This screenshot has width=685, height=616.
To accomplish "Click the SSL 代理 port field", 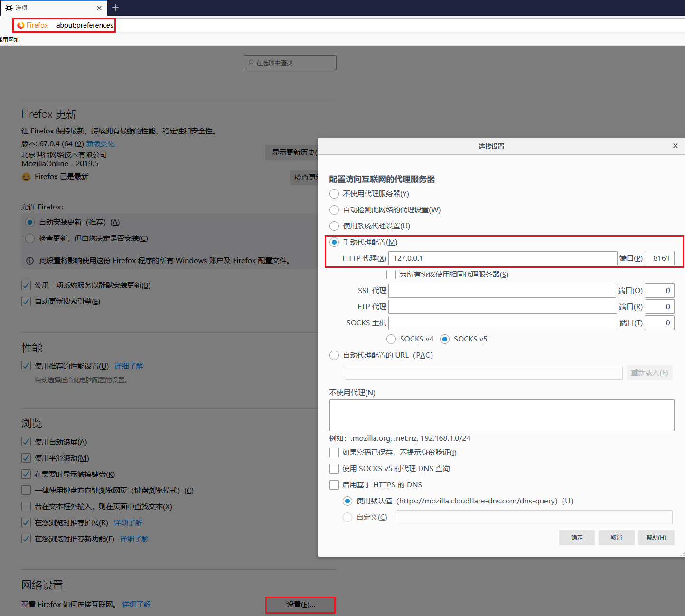I will (x=659, y=291).
